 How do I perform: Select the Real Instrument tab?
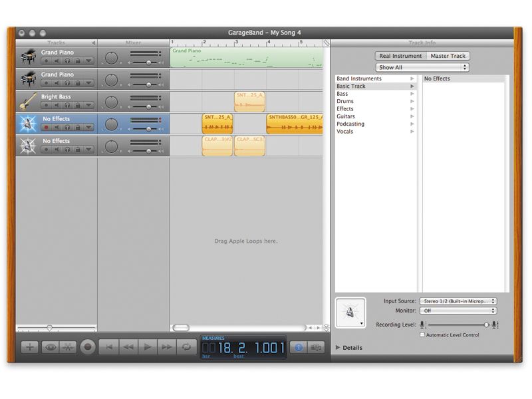coord(400,56)
